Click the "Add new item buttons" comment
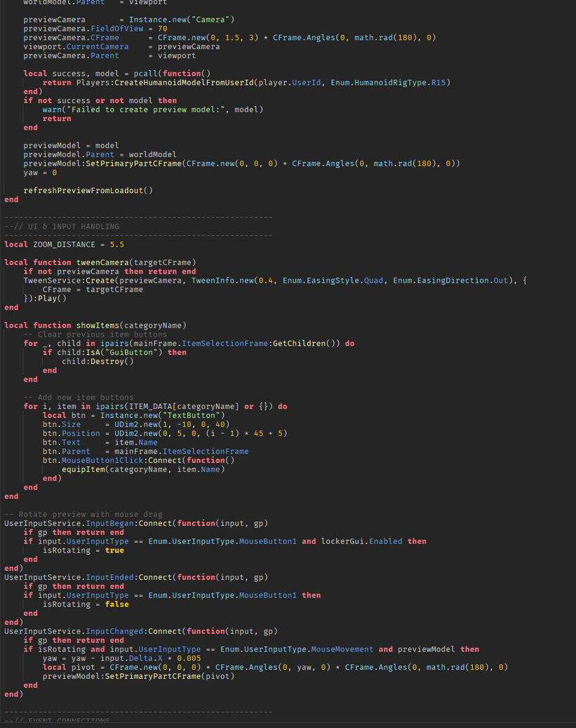The width and height of the screenshot is (576, 728). [79, 398]
